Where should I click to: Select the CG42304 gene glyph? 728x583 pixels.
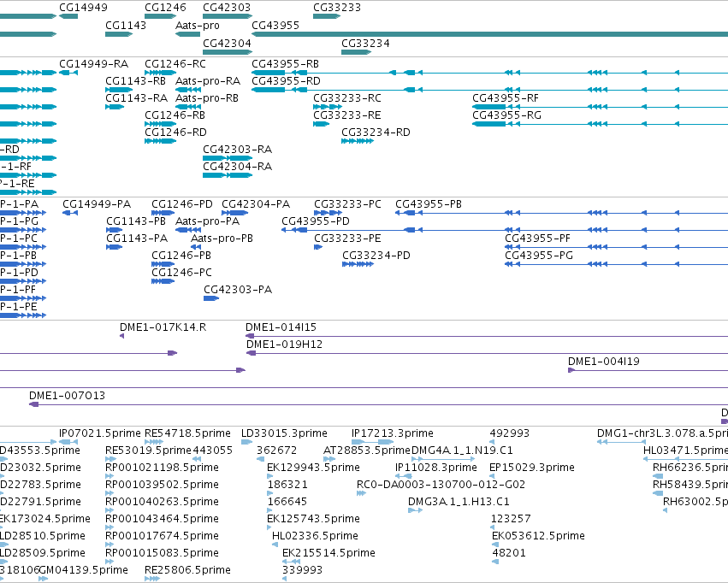(x=228, y=52)
